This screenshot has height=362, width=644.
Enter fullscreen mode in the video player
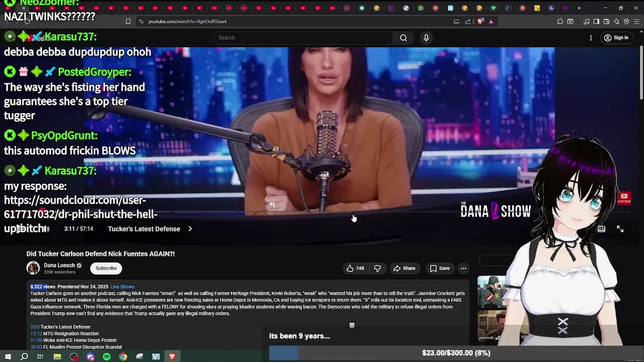point(620,229)
